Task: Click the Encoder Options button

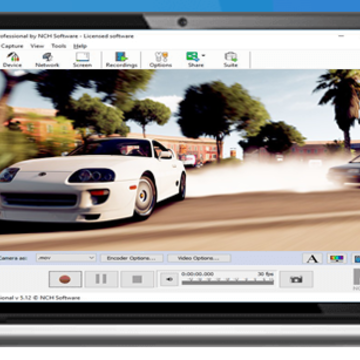Action: pos(131,258)
